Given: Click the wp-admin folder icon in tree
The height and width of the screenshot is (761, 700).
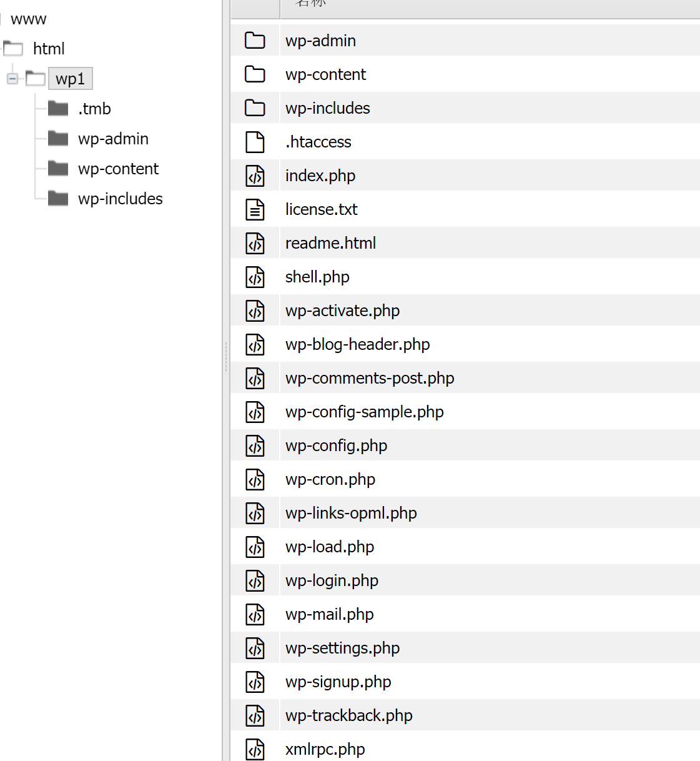Looking at the screenshot, I should tap(58, 138).
